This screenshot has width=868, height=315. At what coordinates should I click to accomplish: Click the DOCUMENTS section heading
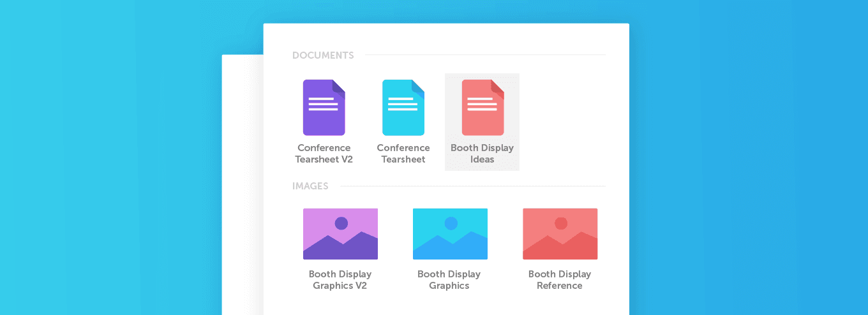[323, 55]
